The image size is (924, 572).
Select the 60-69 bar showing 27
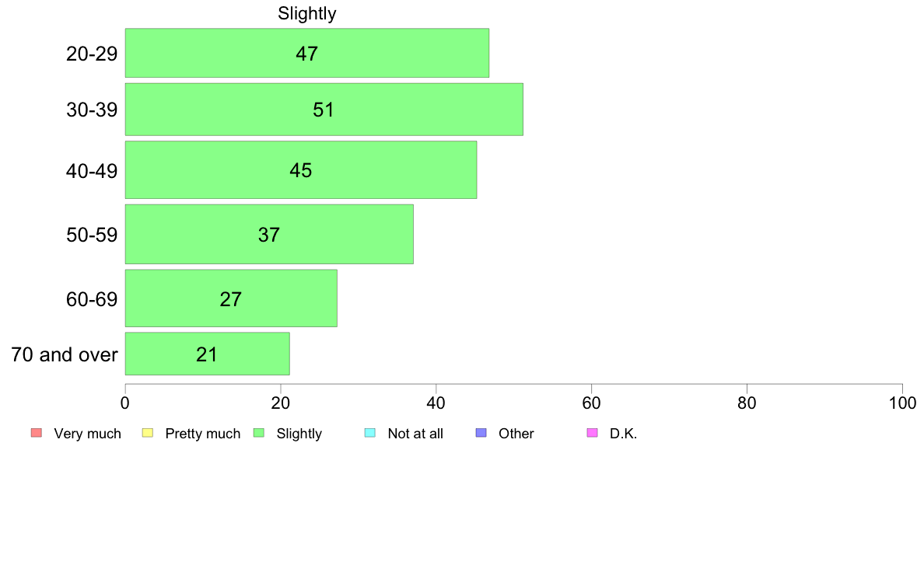[x=231, y=298]
